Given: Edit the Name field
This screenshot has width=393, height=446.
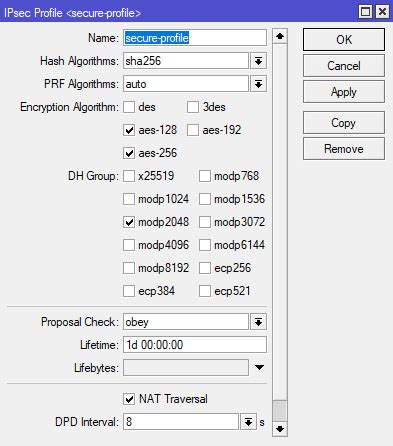Looking at the screenshot, I should coord(195,38).
